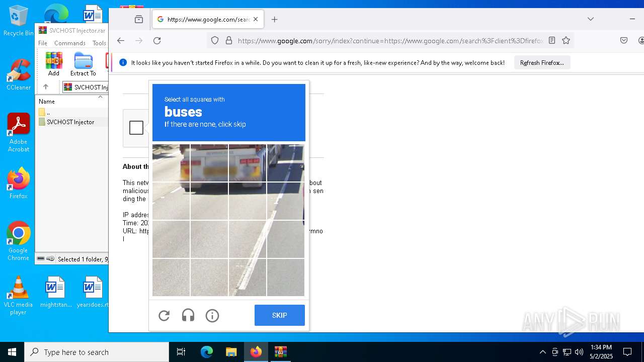Open CCleaner desktop shortcut
The height and width of the screenshot is (362, 644).
click(x=19, y=75)
